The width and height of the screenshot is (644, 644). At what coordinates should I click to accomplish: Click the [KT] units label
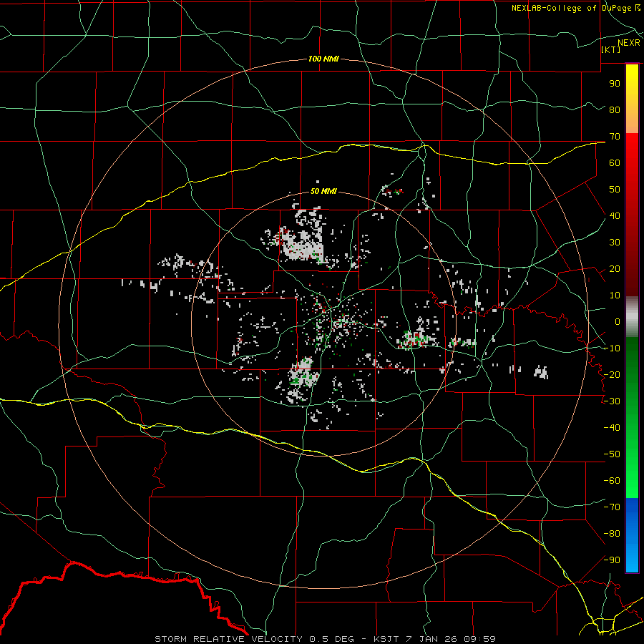pyautogui.click(x=611, y=49)
